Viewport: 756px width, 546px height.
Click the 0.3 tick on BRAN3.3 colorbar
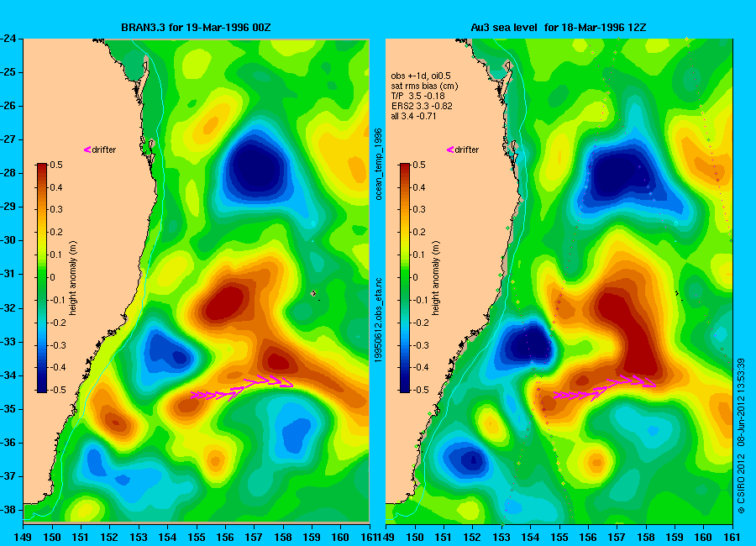coord(56,209)
